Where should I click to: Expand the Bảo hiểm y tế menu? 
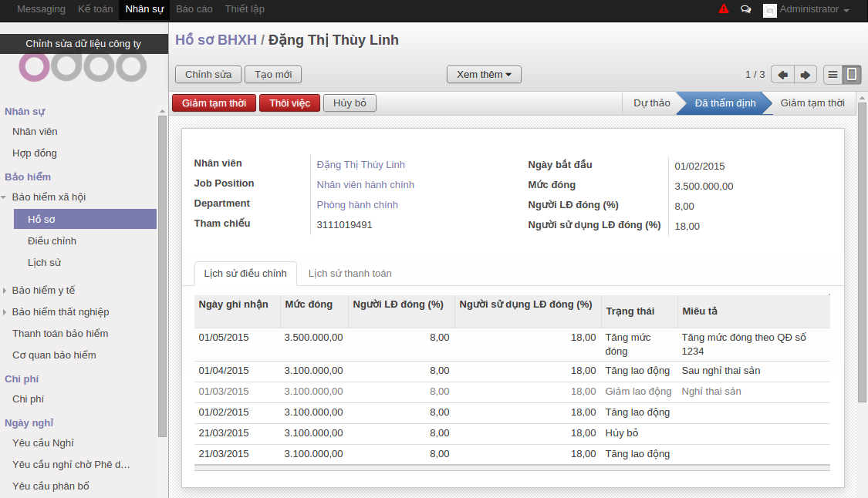tap(5, 291)
